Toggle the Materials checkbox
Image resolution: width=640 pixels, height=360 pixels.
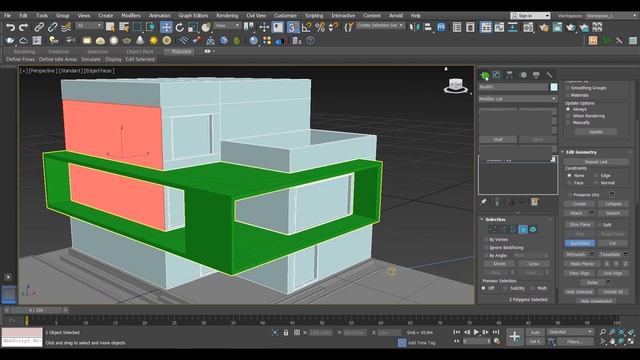tap(568, 95)
